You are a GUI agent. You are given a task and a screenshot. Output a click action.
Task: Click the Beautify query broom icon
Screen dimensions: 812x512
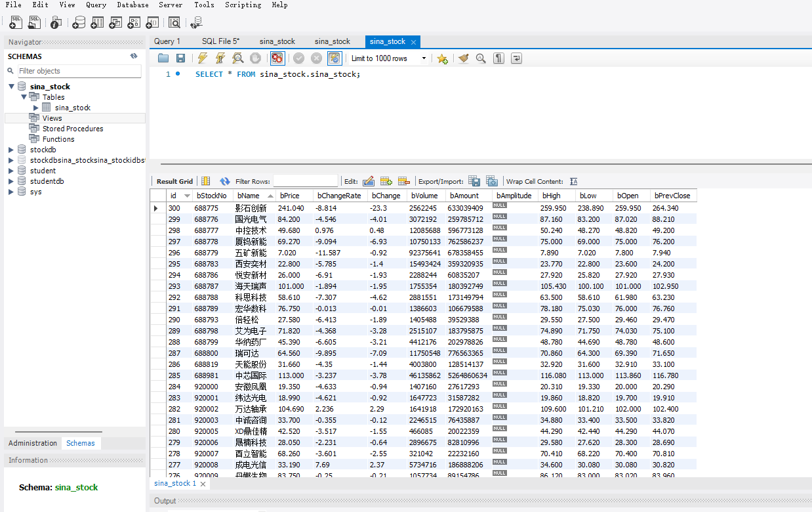[x=464, y=58]
